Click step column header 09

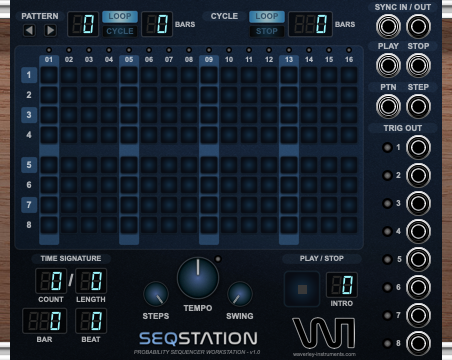[x=209, y=60]
